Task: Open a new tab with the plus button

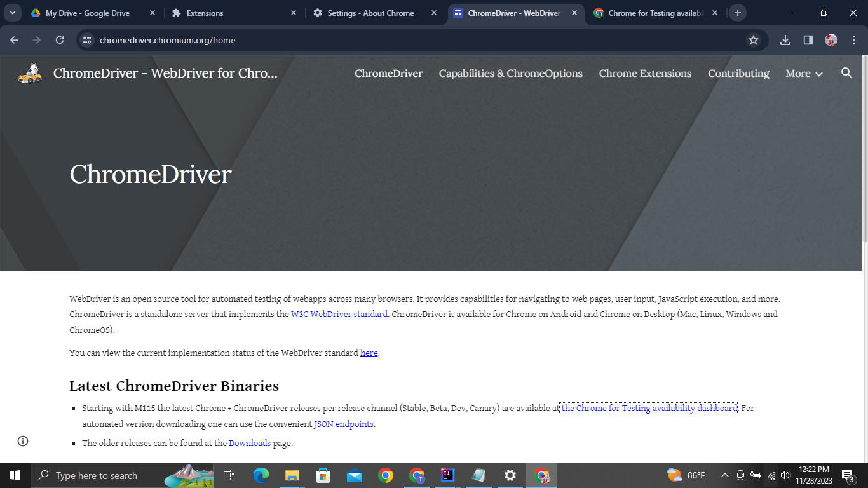Action: [x=737, y=13]
